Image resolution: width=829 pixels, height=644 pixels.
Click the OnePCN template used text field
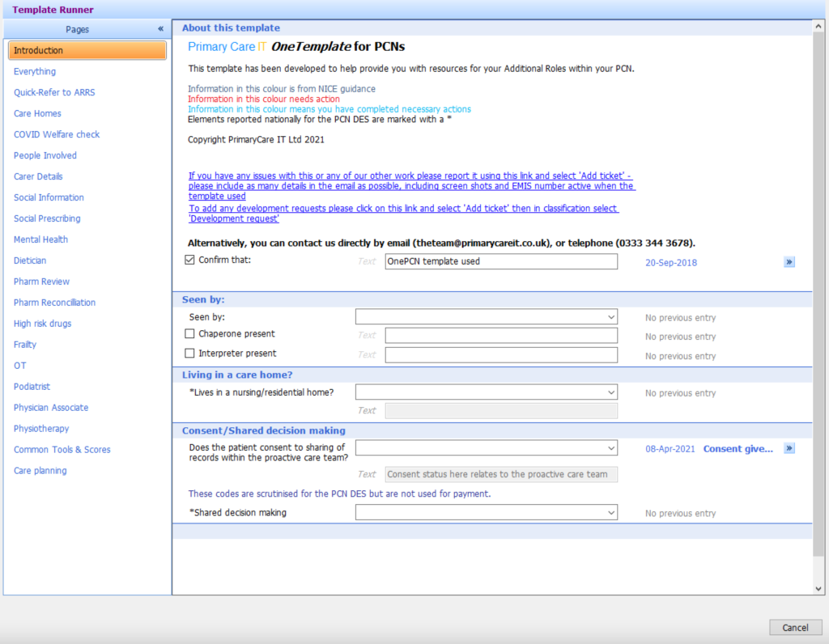click(501, 261)
